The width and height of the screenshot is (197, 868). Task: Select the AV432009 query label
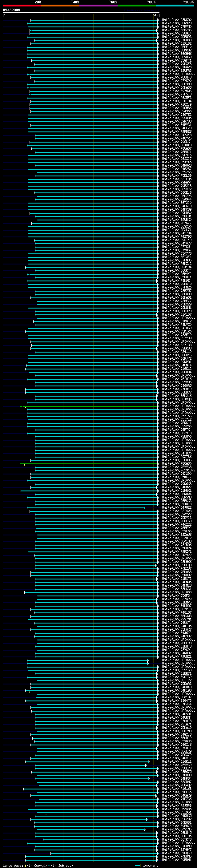(x=11, y=10)
